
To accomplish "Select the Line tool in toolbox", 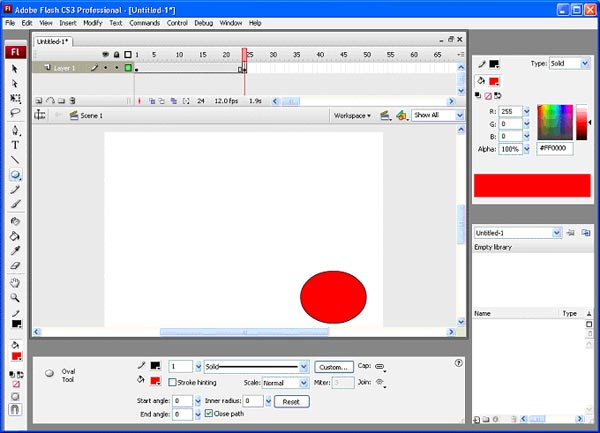I will tap(15, 159).
